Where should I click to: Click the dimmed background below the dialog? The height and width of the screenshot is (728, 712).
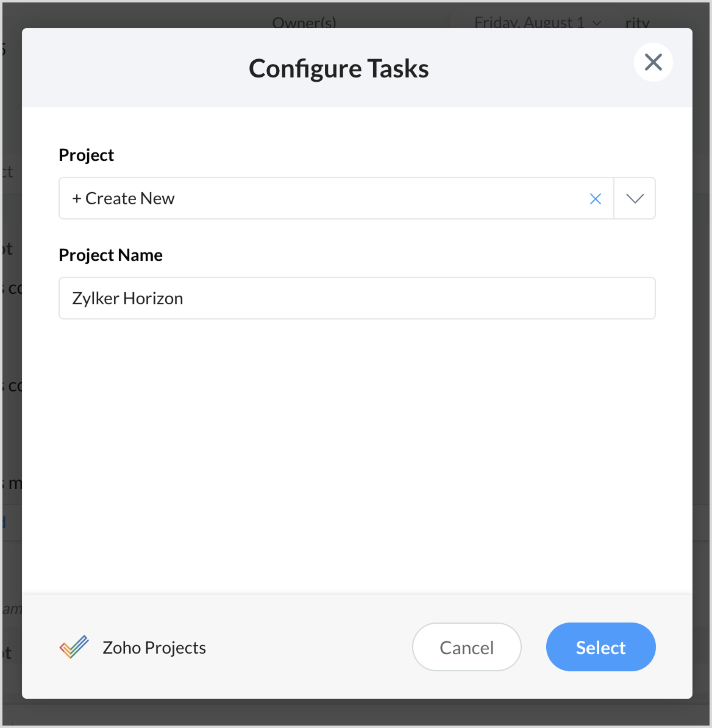click(357, 713)
